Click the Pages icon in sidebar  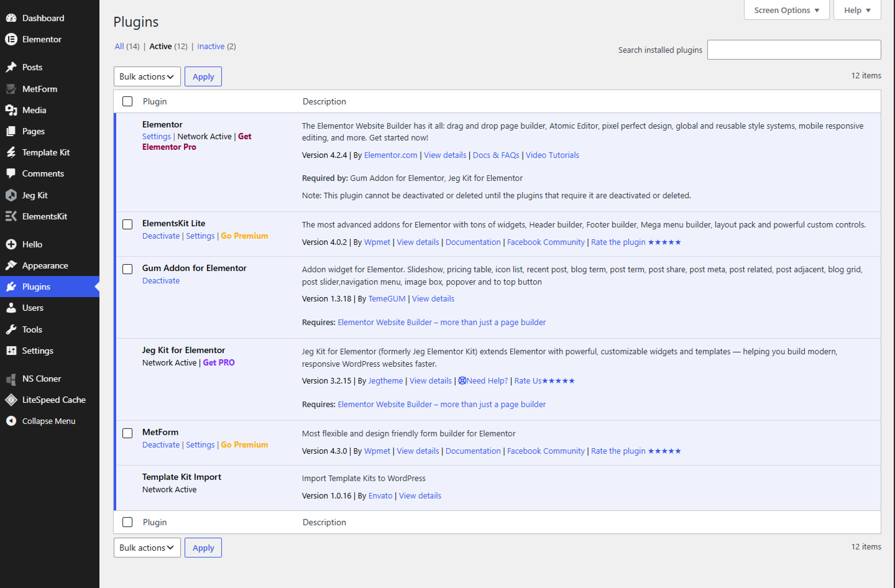[x=11, y=131]
